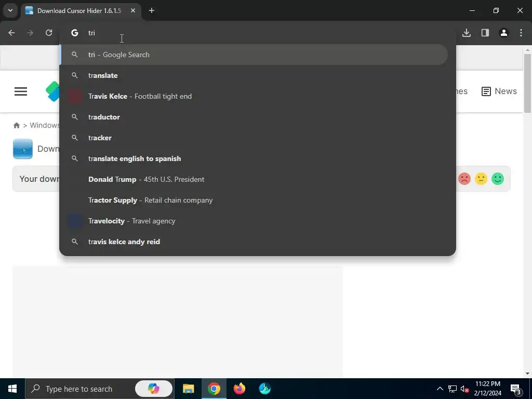
Task: Select the Tractor Supply suggestion
Action: click(254, 200)
